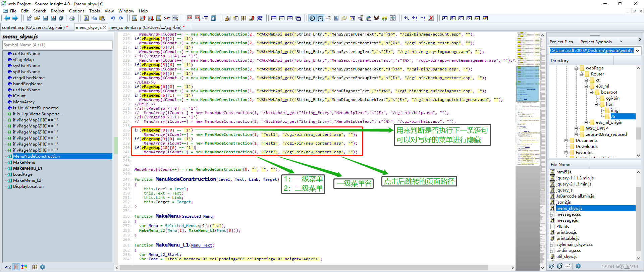Viewport: 644px width, 272px height.
Task: Click the layout A toolbar icon
Action: click(445, 18)
